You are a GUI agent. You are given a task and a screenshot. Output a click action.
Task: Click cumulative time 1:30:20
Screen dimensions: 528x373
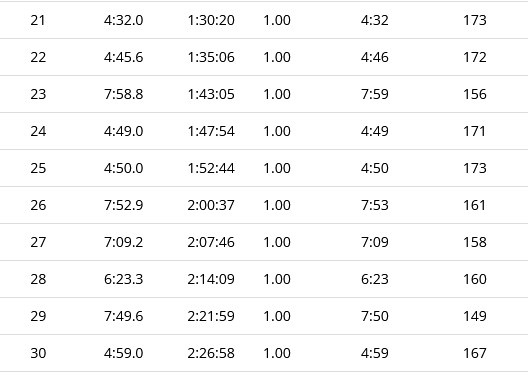tap(211, 20)
